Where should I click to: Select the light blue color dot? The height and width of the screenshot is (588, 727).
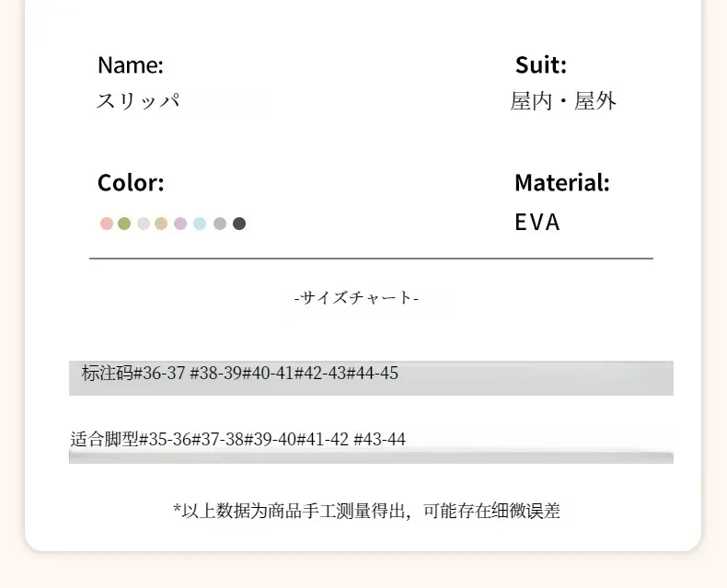[x=200, y=224]
